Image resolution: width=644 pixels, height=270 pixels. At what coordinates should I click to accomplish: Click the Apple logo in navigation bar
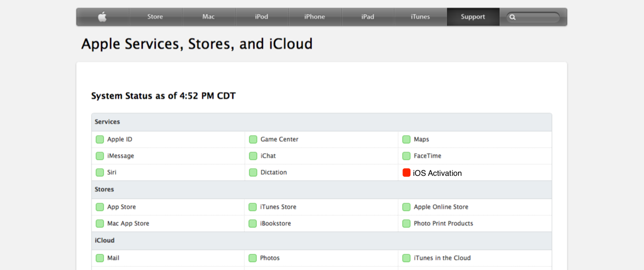[102, 17]
